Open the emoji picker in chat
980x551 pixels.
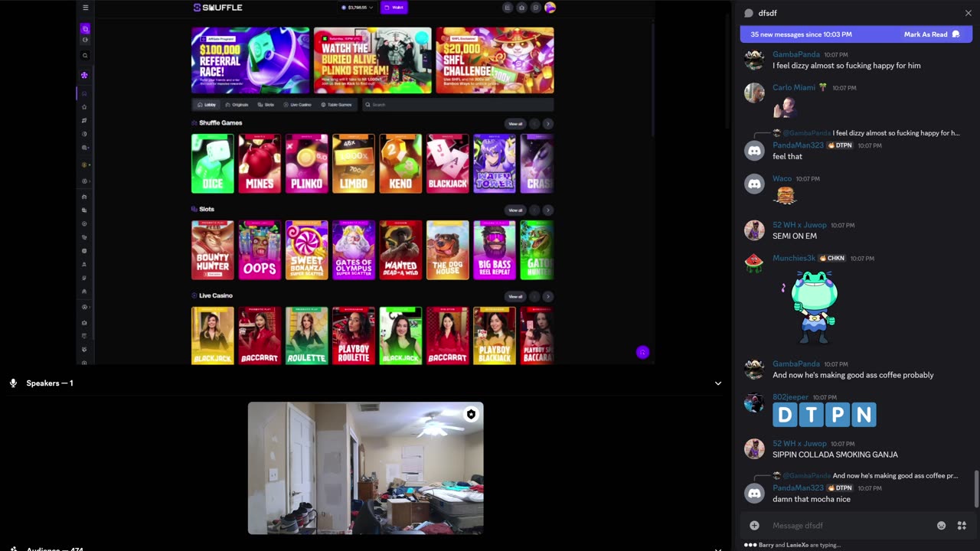941,526
